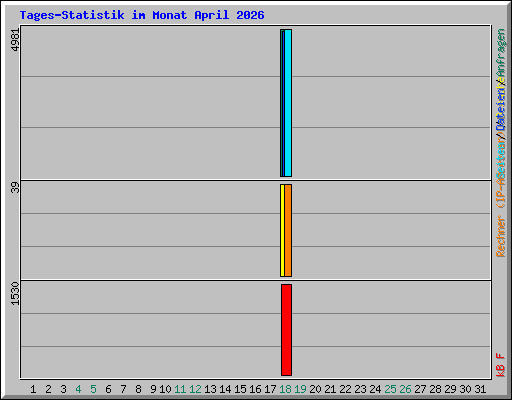Click day number 24 on the x-axis
This screenshot has width=512, height=400.
pyautogui.click(x=375, y=389)
